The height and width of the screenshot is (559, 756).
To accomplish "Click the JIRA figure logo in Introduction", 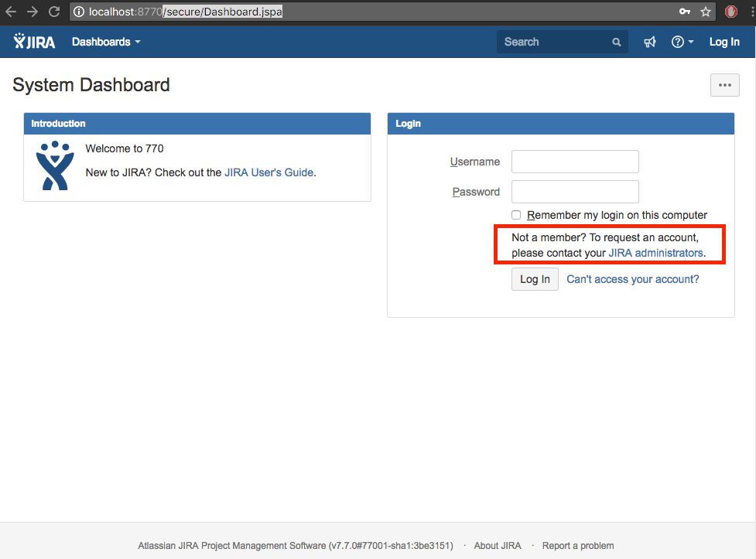I will (55, 165).
